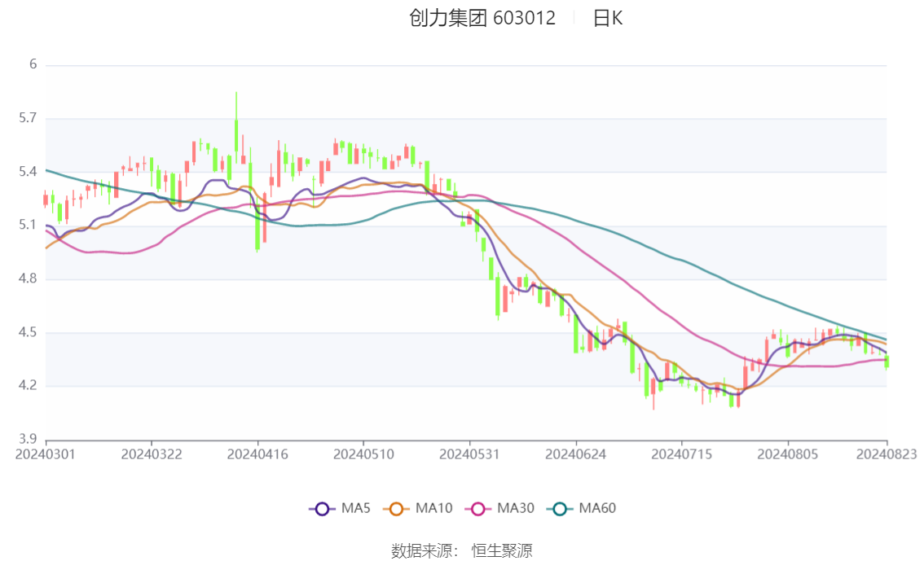
Task: Click the 5.4 price axis label
Action: click(28, 172)
